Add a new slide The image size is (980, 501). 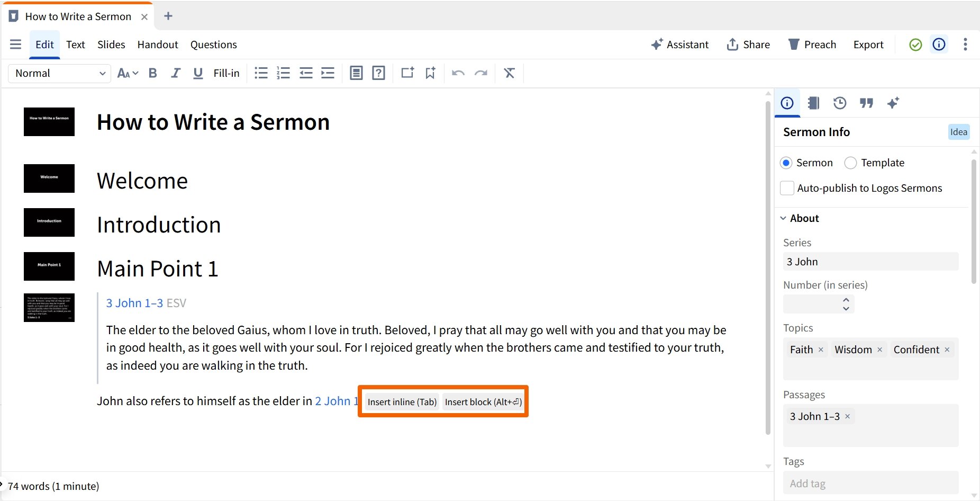click(407, 73)
